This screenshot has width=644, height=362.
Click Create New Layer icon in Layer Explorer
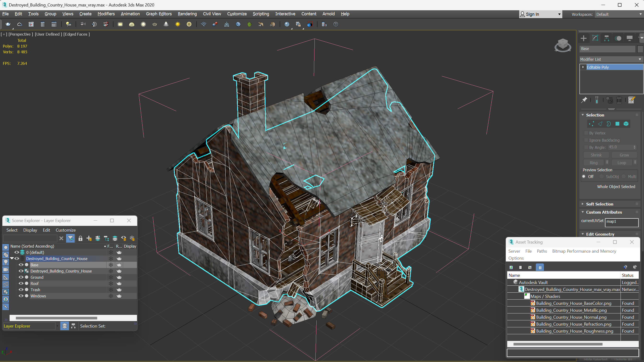click(89, 238)
